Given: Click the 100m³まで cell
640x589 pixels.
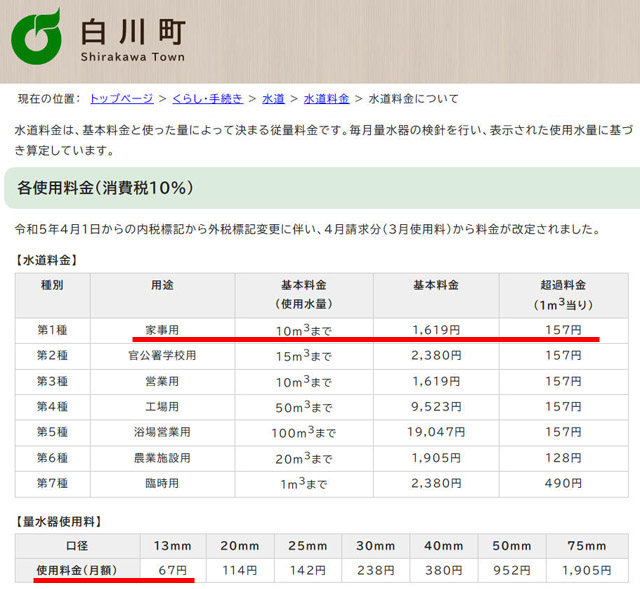Looking at the screenshot, I should (x=304, y=432).
